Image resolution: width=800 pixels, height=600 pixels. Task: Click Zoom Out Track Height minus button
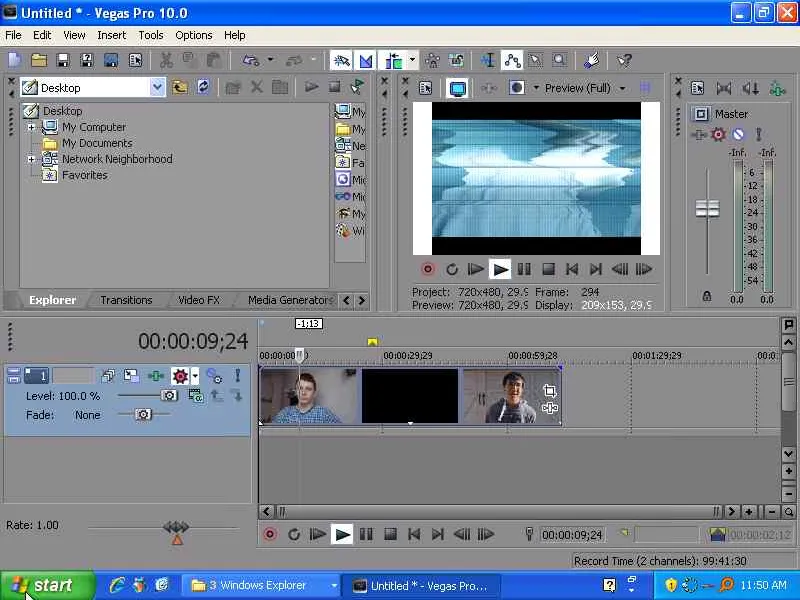pyautogui.click(x=788, y=494)
